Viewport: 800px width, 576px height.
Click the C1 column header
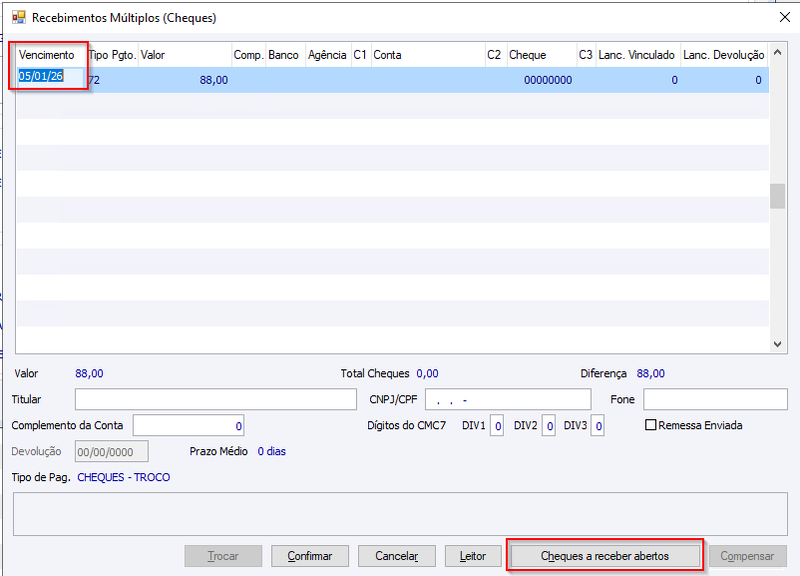(x=360, y=55)
